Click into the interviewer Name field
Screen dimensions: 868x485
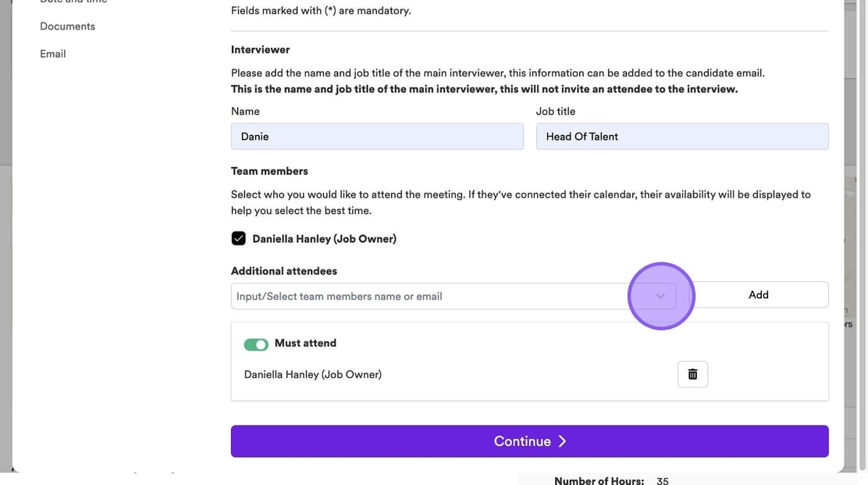click(x=377, y=137)
